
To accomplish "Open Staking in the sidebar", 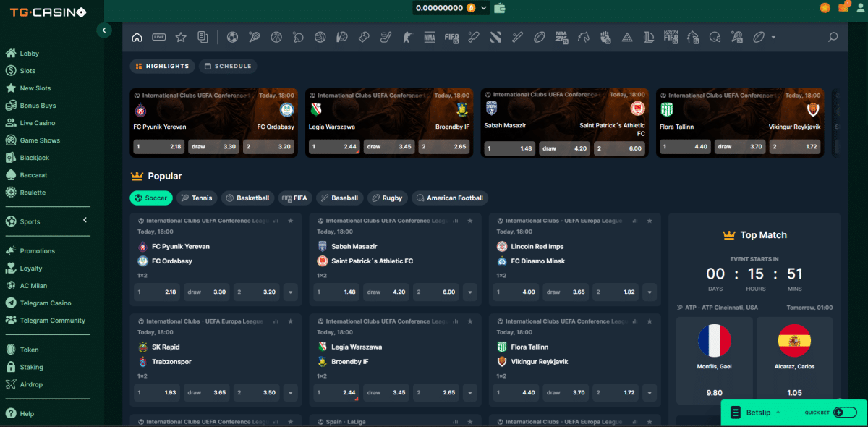I will pos(31,367).
